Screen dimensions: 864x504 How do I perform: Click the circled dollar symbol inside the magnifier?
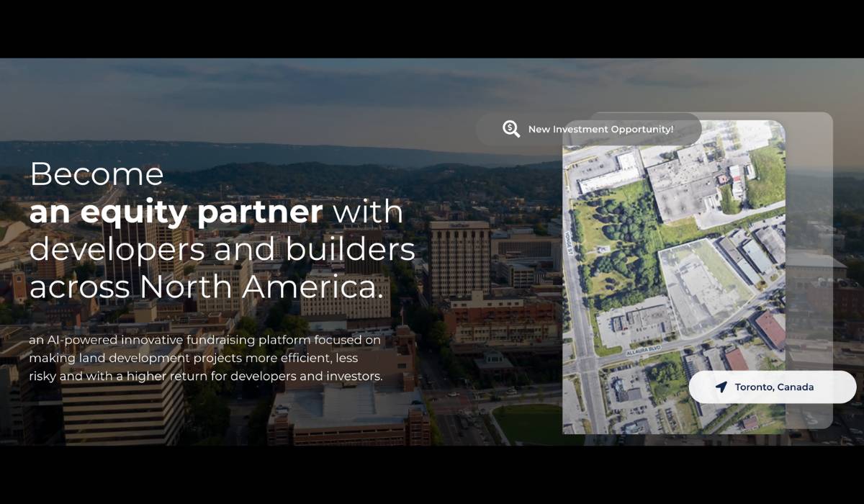pos(510,129)
